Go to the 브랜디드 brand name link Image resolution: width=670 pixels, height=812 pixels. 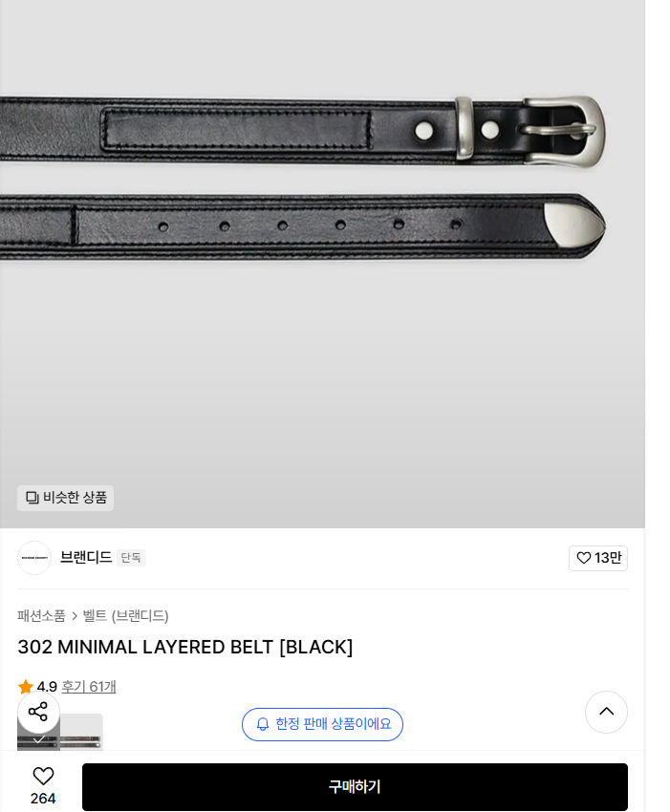click(86, 557)
